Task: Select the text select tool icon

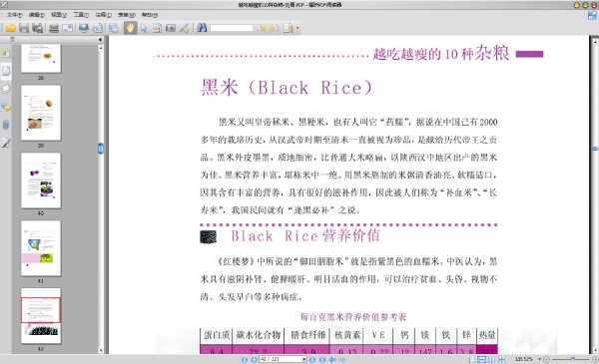Action: coord(157,28)
